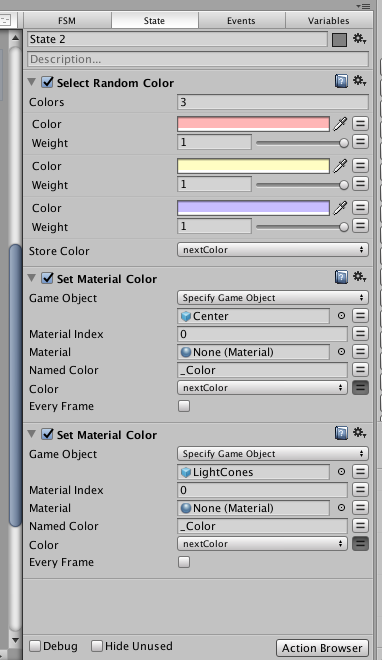Open help for second Set Material Color
382x660 pixels.
(341, 432)
